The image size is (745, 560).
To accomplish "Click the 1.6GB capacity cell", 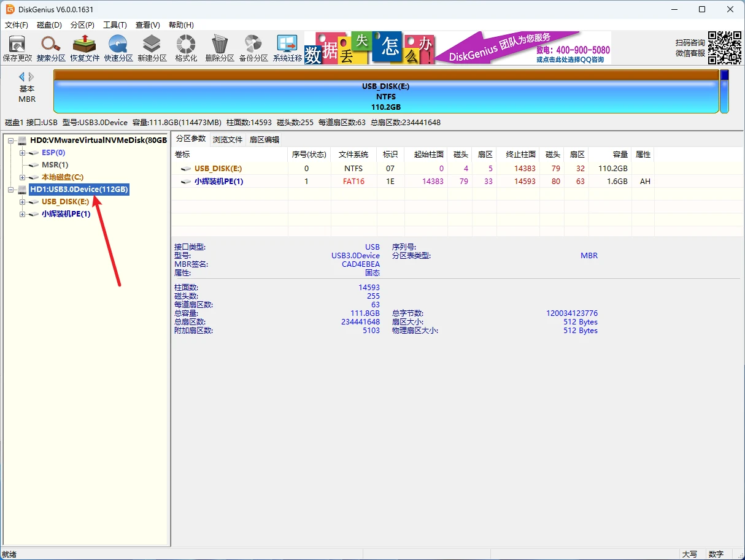I will (x=616, y=182).
